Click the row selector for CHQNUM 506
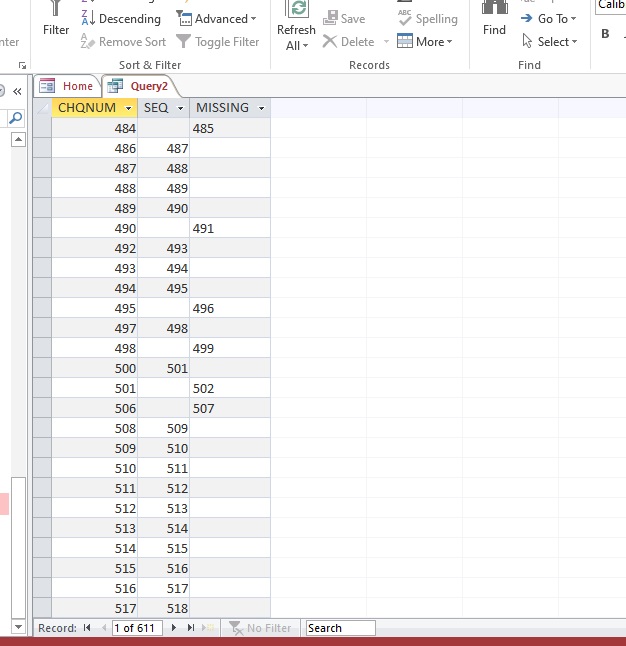This screenshot has width=626, height=646. (x=42, y=408)
